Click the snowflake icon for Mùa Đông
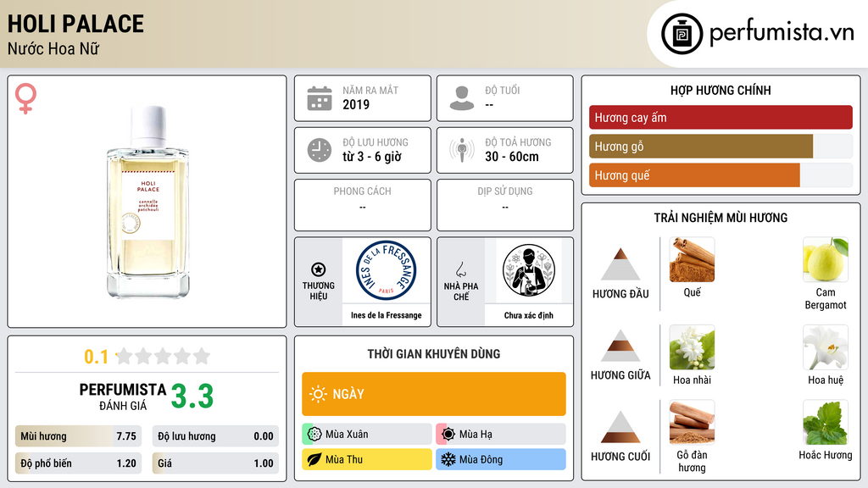 pyautogui.click(x=448, y=459)
